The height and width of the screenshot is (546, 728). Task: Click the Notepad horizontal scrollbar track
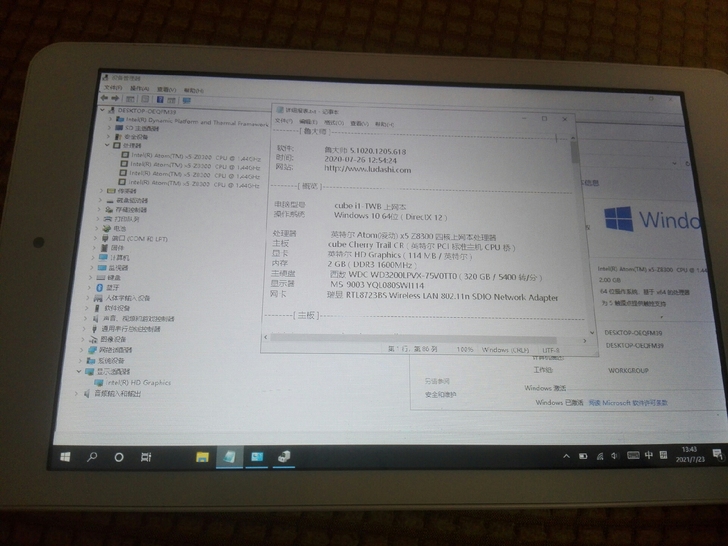click(x=413, y=338)
